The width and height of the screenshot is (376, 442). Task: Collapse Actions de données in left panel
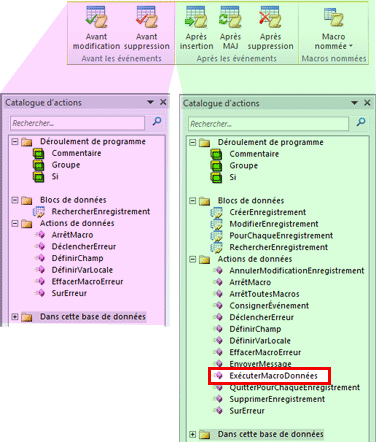[15, 223]
